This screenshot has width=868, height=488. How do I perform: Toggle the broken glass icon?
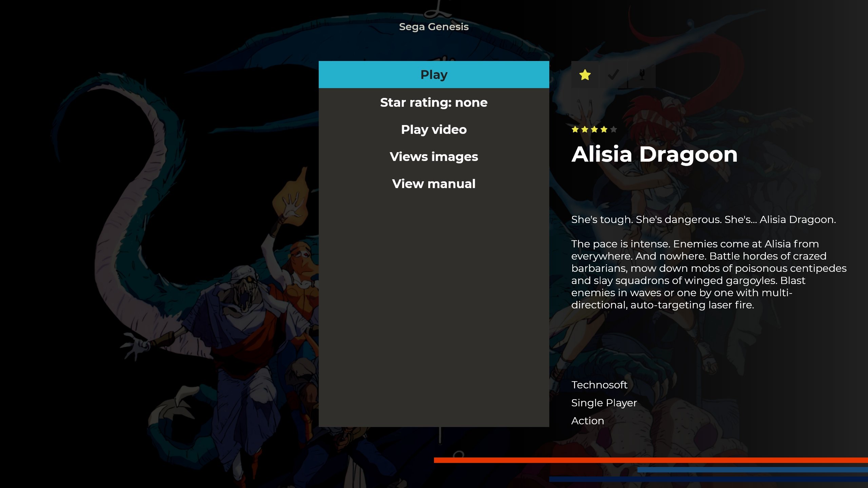pyautogui.click(x=642, y=75)
